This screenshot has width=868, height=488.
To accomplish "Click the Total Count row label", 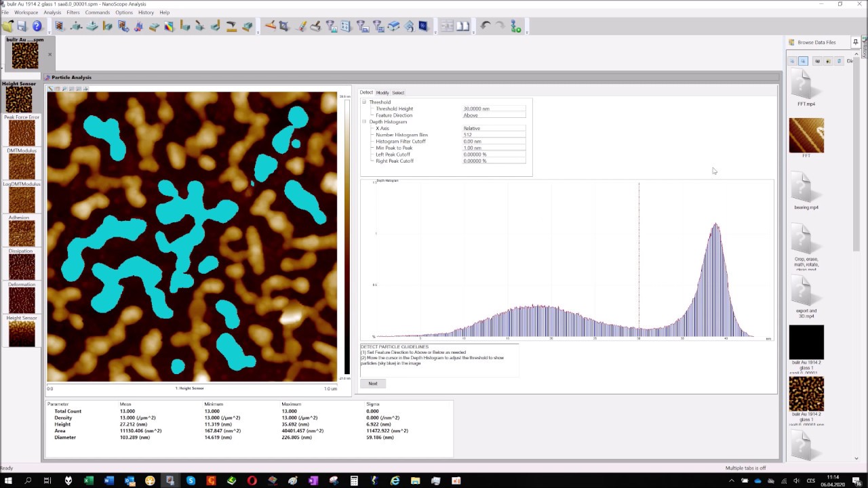I will 68,411.
